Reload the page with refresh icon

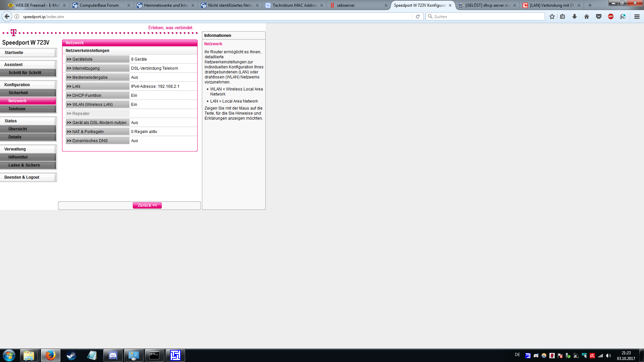(418, 16)
